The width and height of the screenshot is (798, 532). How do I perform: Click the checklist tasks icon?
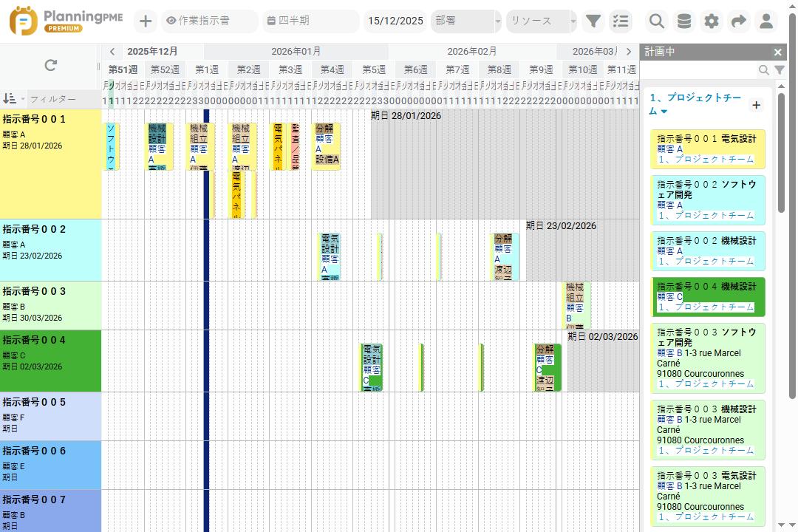click(x=621, y=21)
